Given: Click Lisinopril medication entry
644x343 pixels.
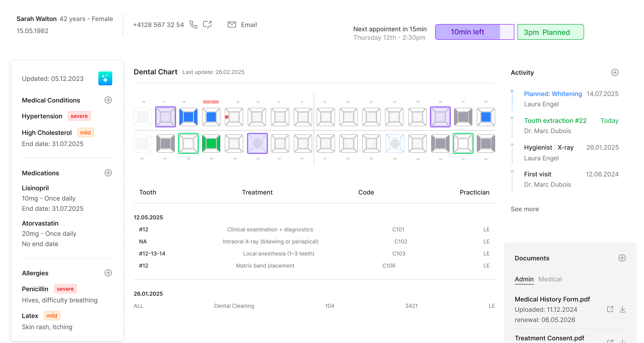Looking at the screenshot, I should pyautogui.click(x=53, y=198).
